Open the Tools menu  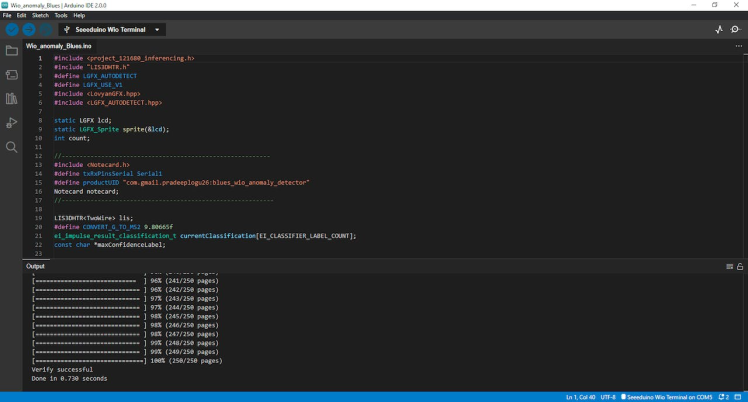click(61, 15)
